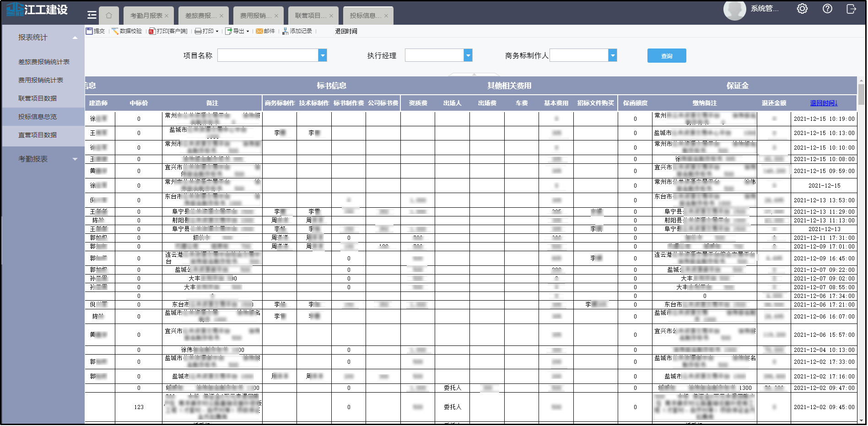Click the hamburger menu collapse icon
This screenshot has height=426, width=868.
[92, 15]
